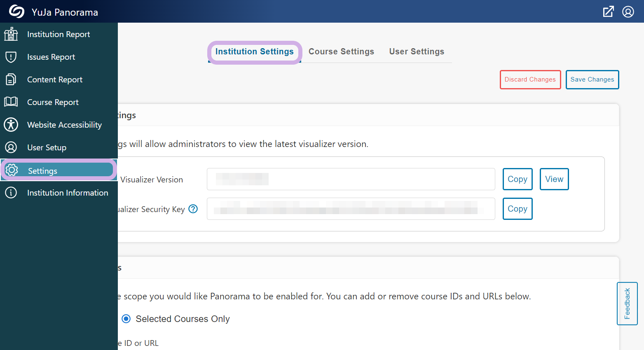Switch to the User Settings tab
The width and height of the screenshot is (644, 350).
[417, 52]
